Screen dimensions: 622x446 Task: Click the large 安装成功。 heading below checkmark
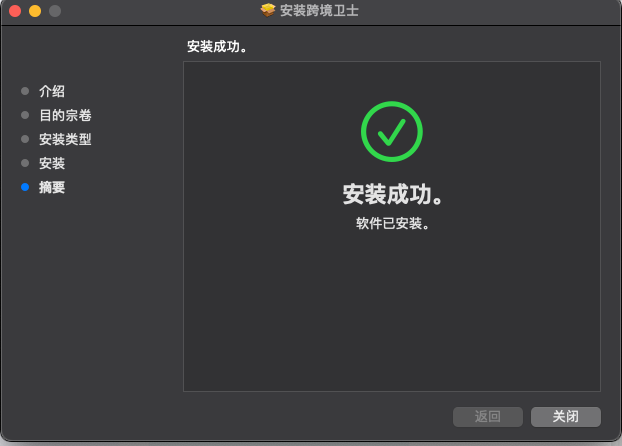click(392, 194)
